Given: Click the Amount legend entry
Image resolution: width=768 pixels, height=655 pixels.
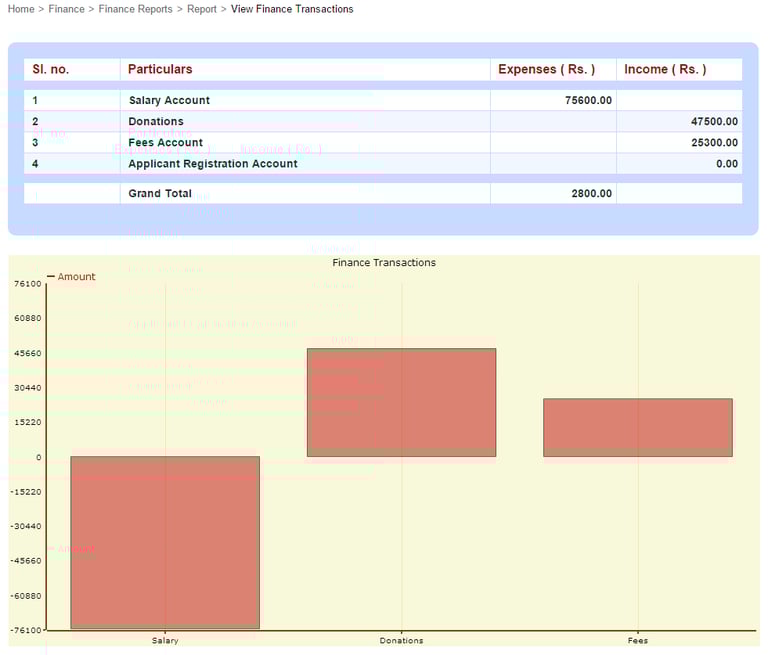Looking at the screenshot, I should pos(72,277).
